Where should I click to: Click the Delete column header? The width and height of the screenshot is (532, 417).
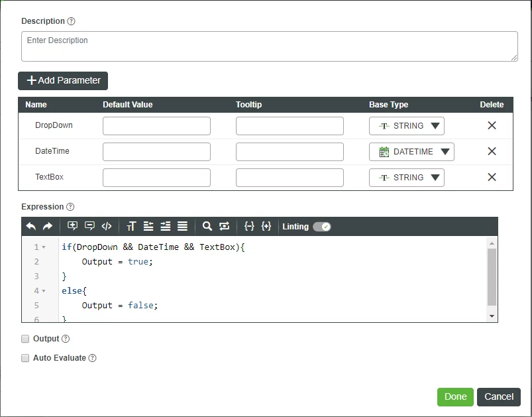pyautogui.click(x=492, y=105)
